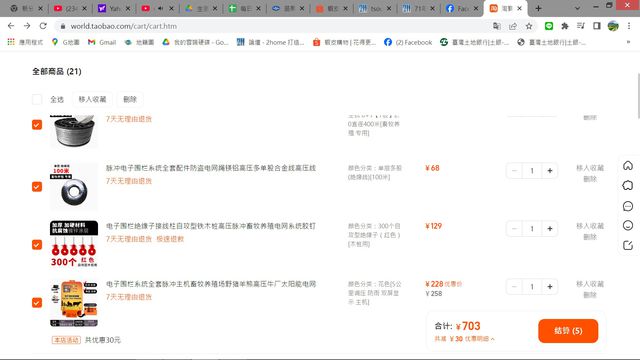
Task: Click the orange checkout (结算) button
Action: [568, 331]
